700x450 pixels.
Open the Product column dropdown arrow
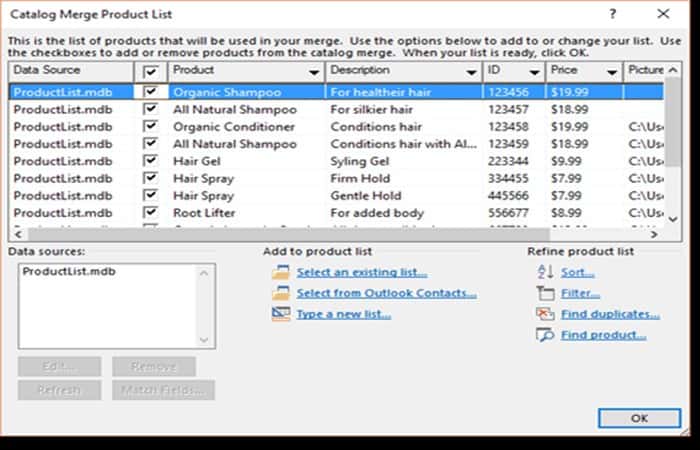314,72
